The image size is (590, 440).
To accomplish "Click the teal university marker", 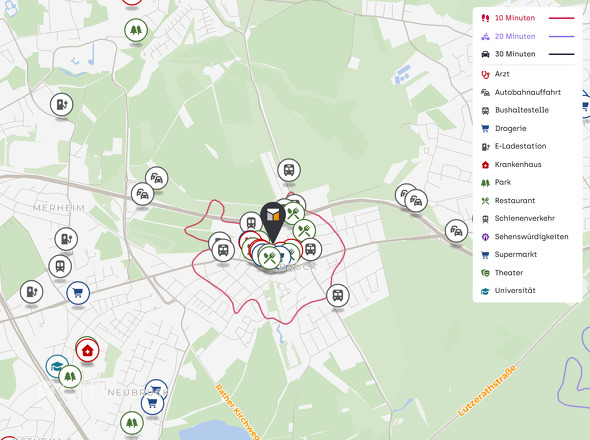I will pos(57,366).
